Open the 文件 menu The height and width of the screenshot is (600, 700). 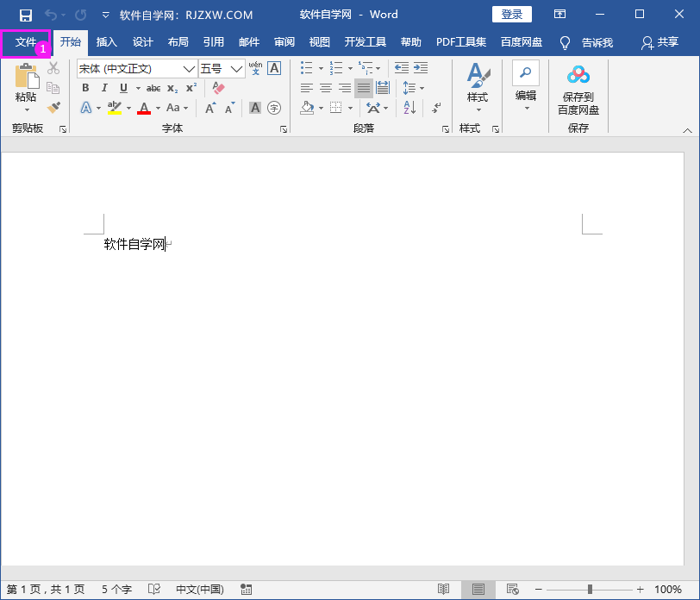pyautogui.click(x=25, y=41)
